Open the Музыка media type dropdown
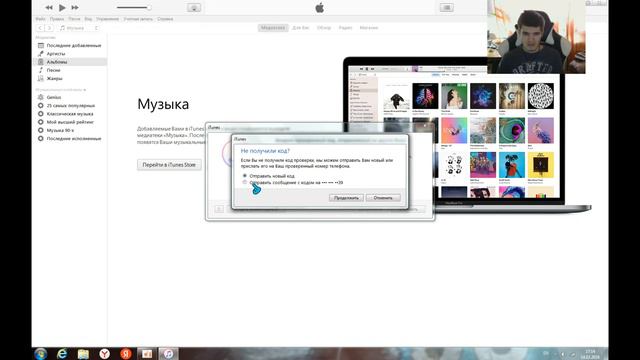 (79, 28)
